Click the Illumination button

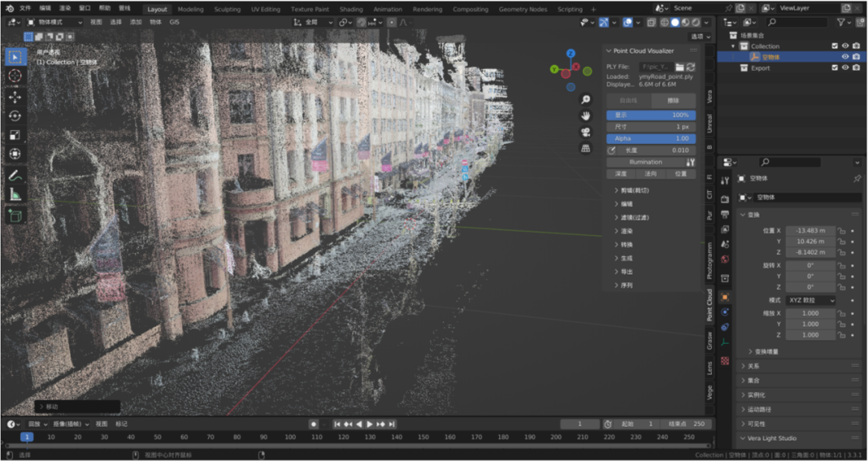(x=645, y=162)
